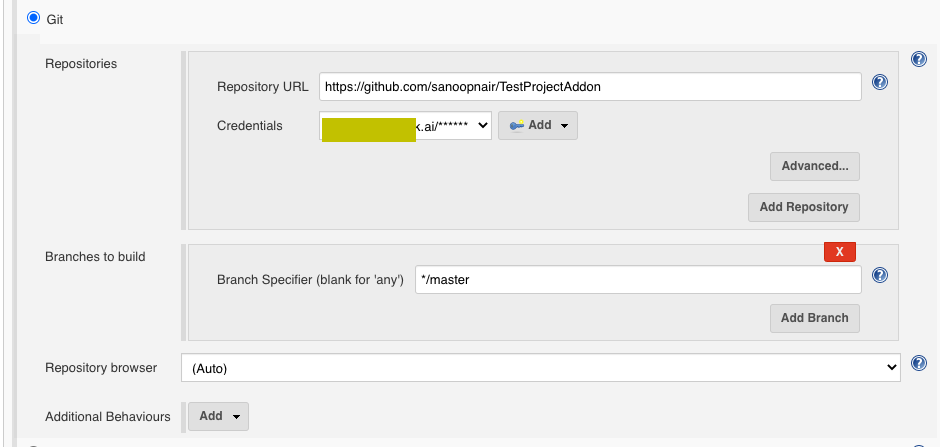Click the arrow on credentials Add button

pos(564,126)
